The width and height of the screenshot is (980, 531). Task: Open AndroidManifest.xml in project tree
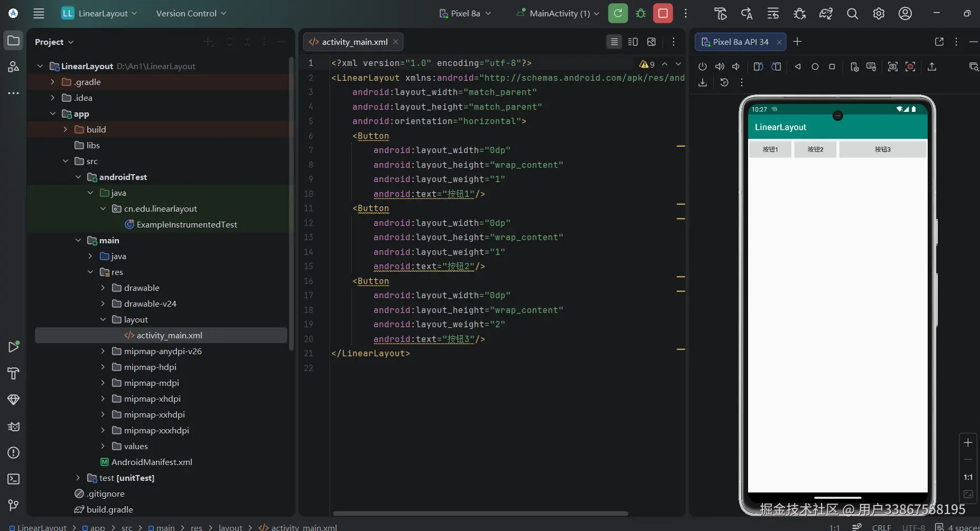tap(152, 462)
